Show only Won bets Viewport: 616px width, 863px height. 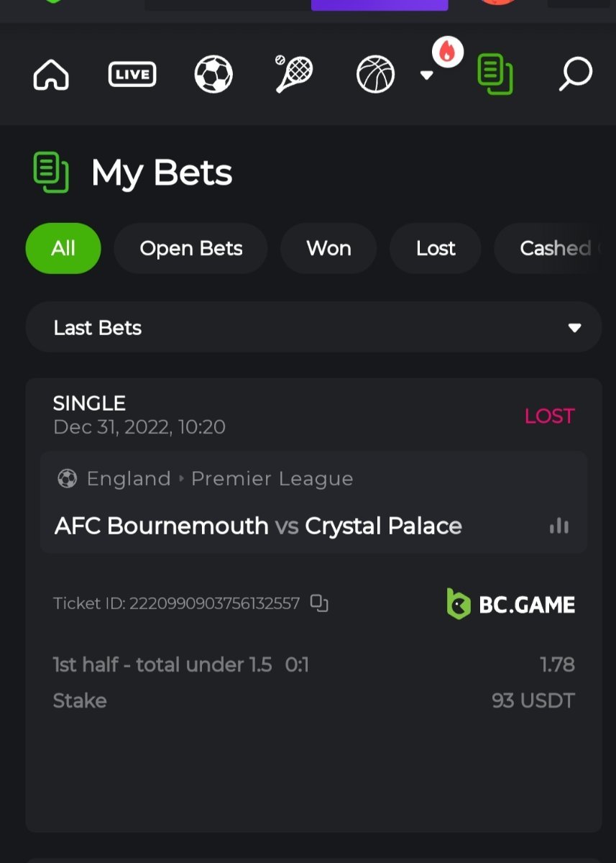click(x=328, y=249)
